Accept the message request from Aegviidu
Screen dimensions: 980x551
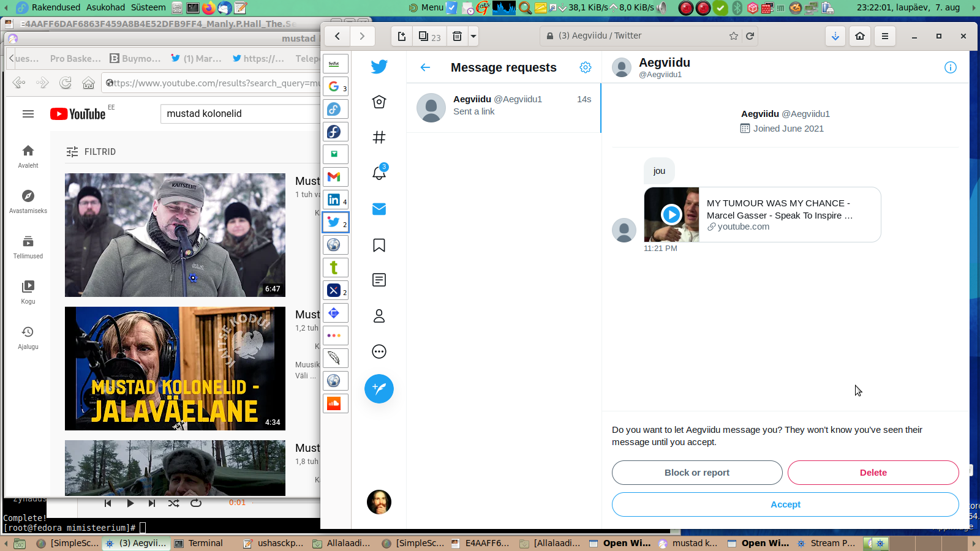785,504
